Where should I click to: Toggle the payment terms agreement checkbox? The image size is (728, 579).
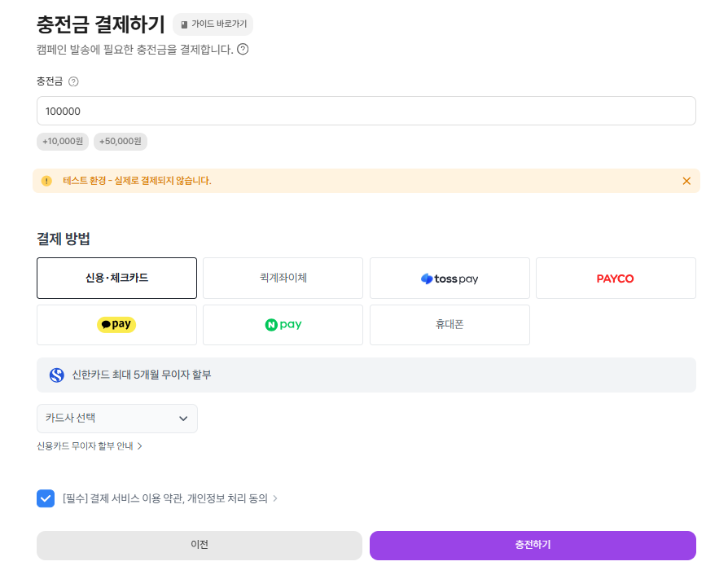pyautogui.click(x=46, y=498)
